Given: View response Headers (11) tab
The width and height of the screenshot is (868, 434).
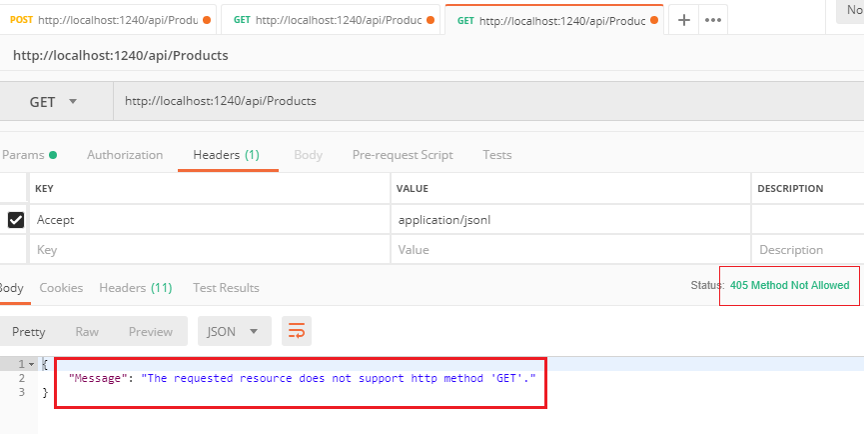Looking at the screenshot, I should 135,288.
